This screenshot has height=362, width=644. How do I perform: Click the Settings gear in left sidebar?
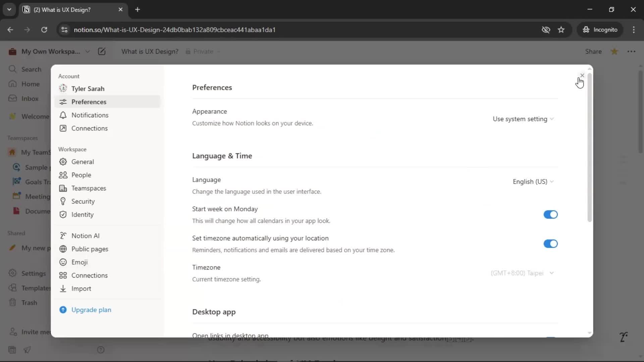pos(12,273)
